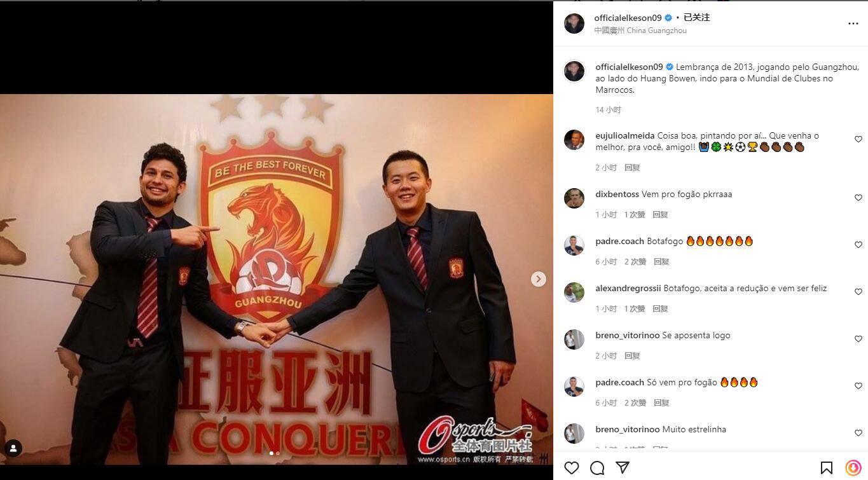Like alexandregrossii's comment heart
868x480 pixels.
coord(858,292)
